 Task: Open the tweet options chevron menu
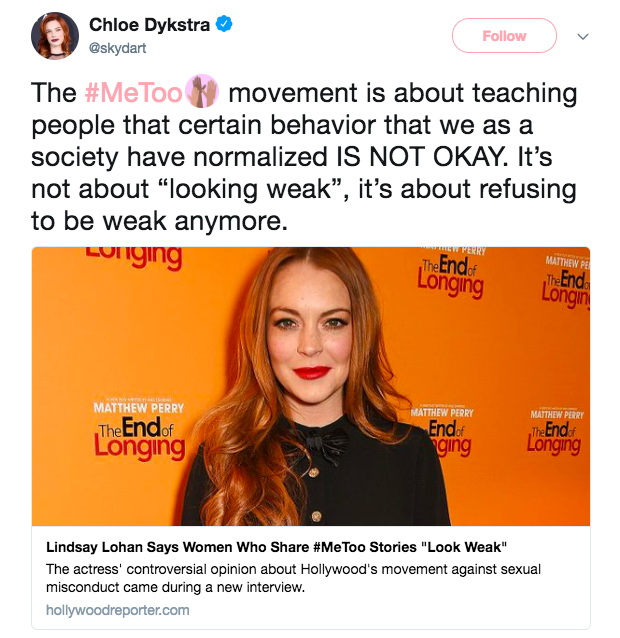[x=583, y=37]
